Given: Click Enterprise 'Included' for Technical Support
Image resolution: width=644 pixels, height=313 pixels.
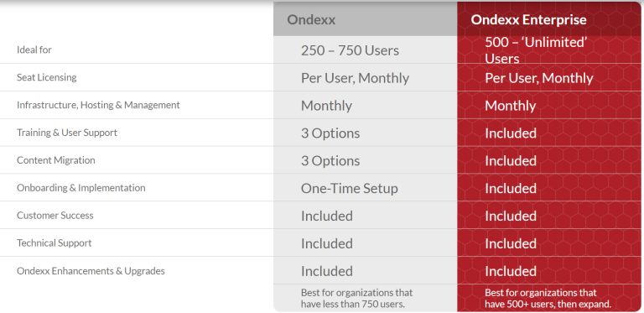Looking at the screenshot, I should click(511, 243).
